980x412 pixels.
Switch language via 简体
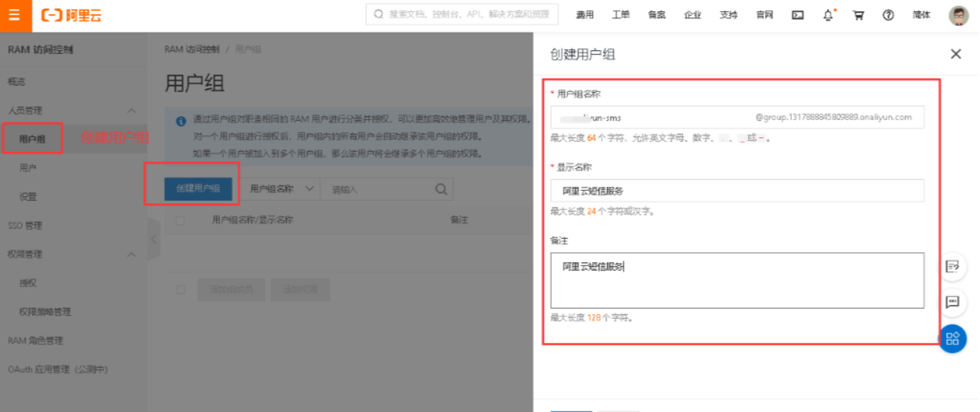tap(921, 15)
